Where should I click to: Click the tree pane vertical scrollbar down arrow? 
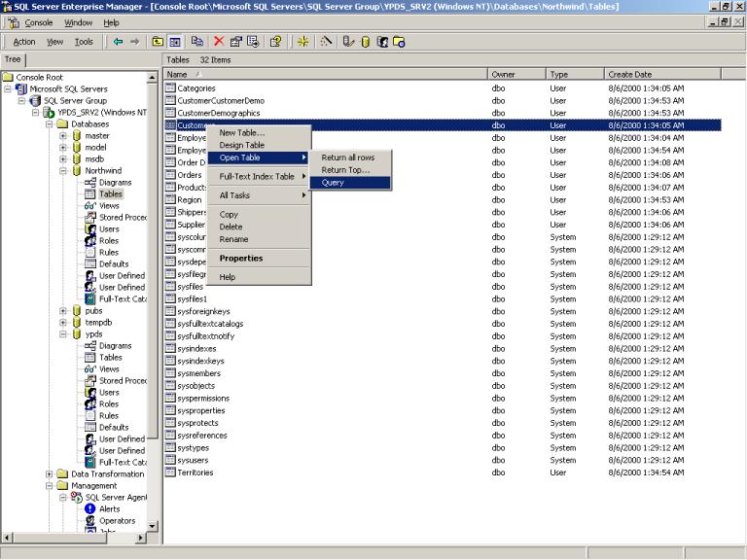[x=152, y=525]
